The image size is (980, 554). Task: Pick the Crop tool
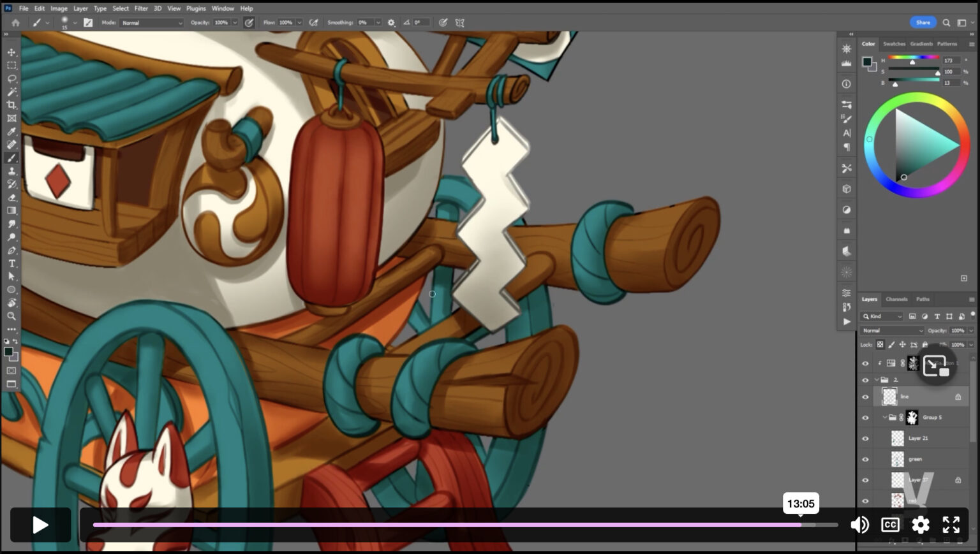(11, 105)
